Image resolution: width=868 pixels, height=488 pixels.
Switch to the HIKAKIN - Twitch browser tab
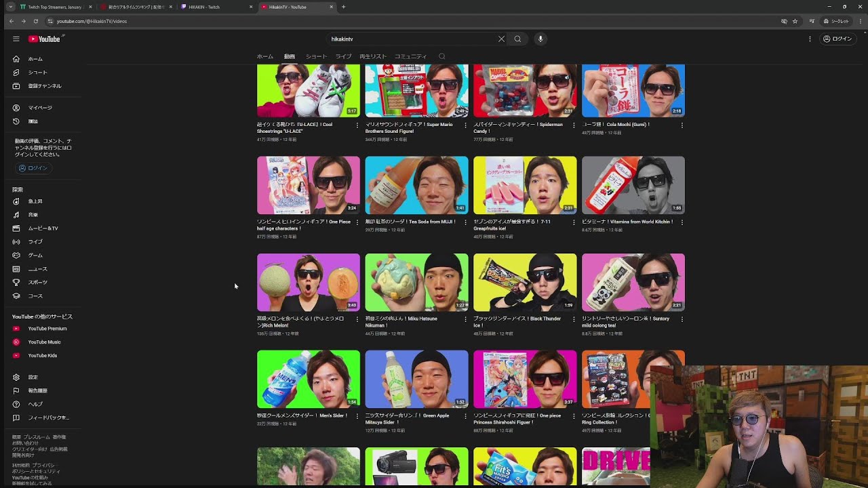pyautogui.click(x=217, y=7)
